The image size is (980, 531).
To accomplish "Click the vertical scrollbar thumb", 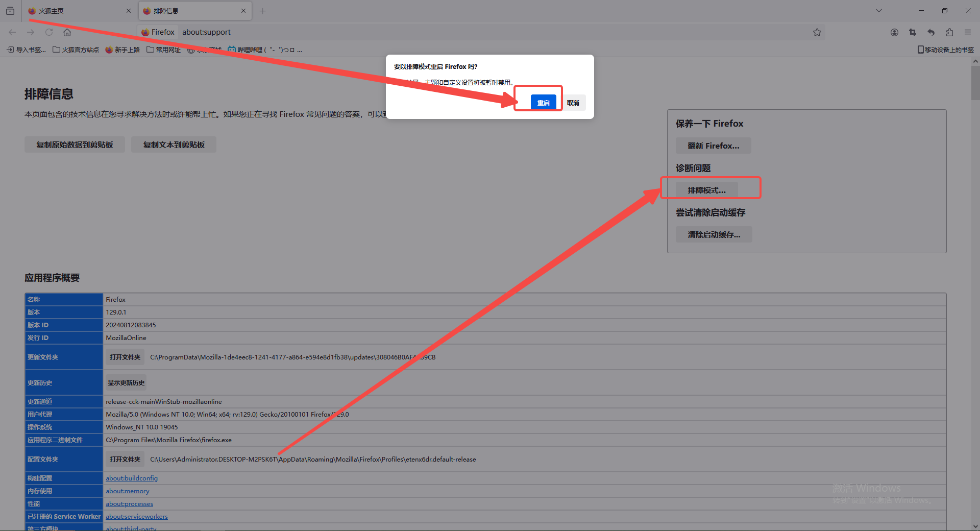I will 975,83.
